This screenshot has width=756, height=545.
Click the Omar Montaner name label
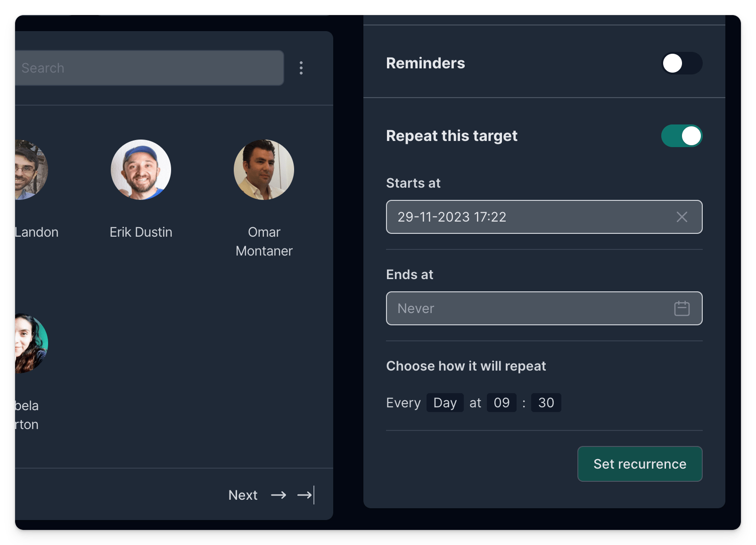click(x=264, y=241)
